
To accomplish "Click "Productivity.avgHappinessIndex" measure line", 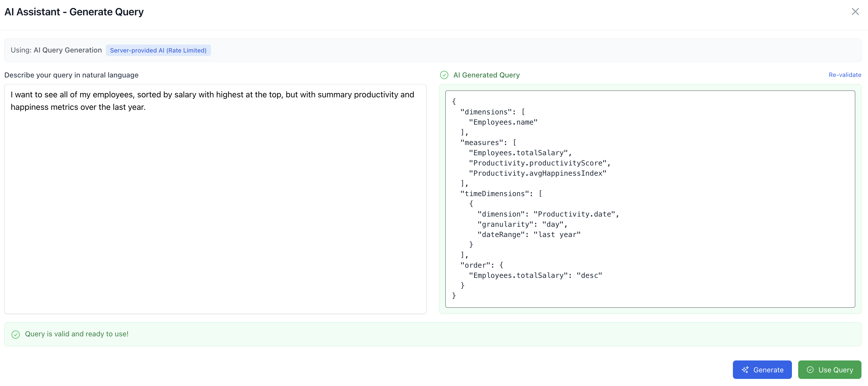I will coord(537,173).
